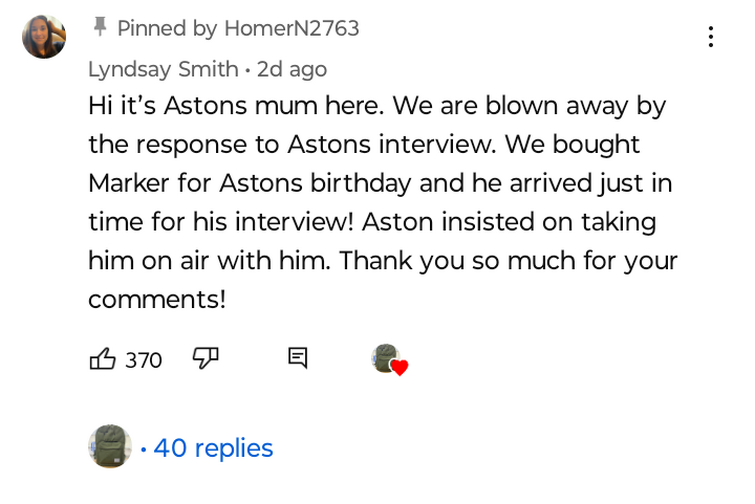Open Lyndsay Smith's channel name link

(x=163, y=69)
